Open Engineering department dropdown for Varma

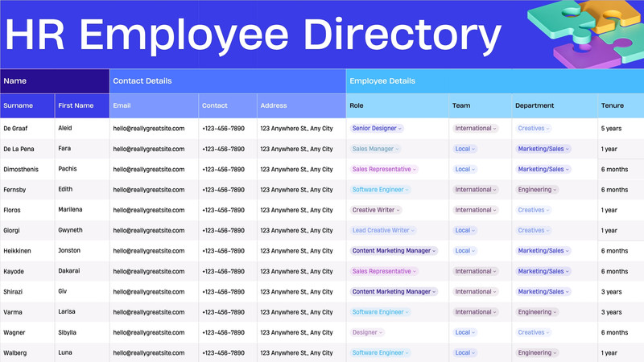[537, 312]
